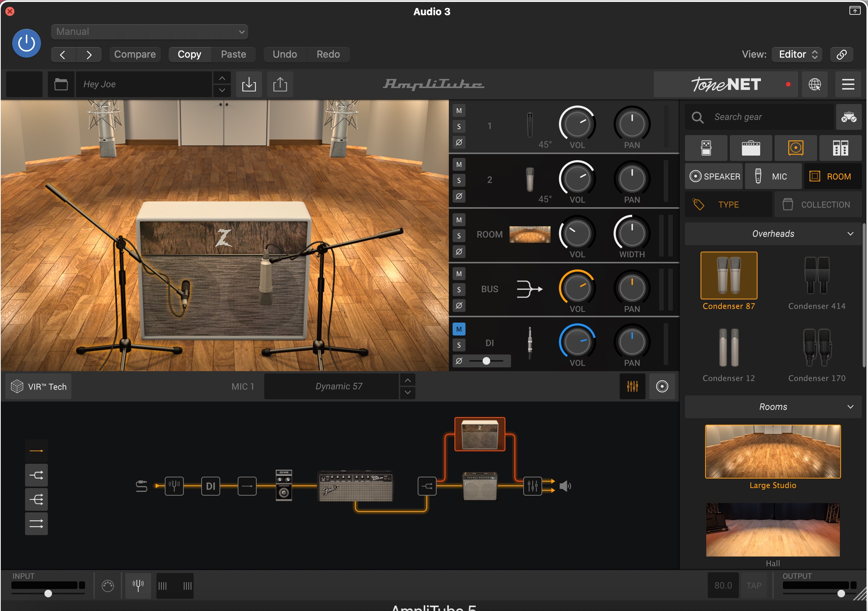Mute the BUS channel
This screenshot has height=611, width=868.
459,274
